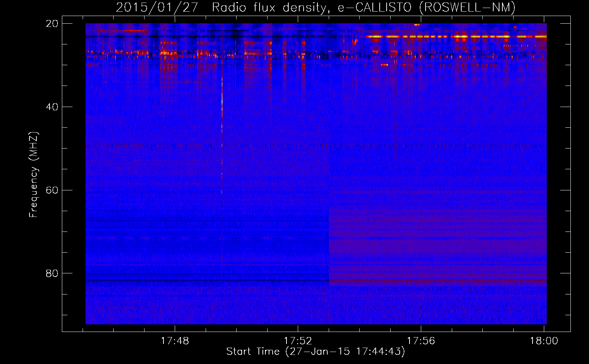Select the "Frequency (MHZ)" y-axis label
The image size is (589, 364).
tap(33, 175)
